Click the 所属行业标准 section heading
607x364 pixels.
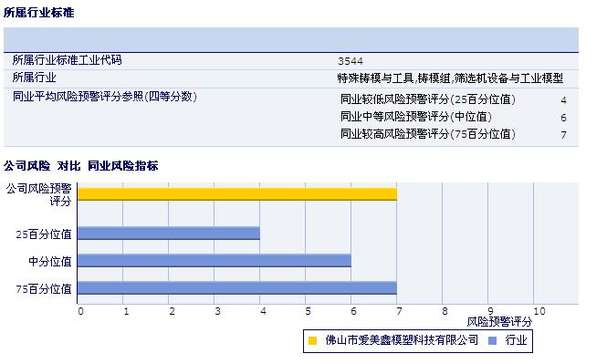pos(38,13)
